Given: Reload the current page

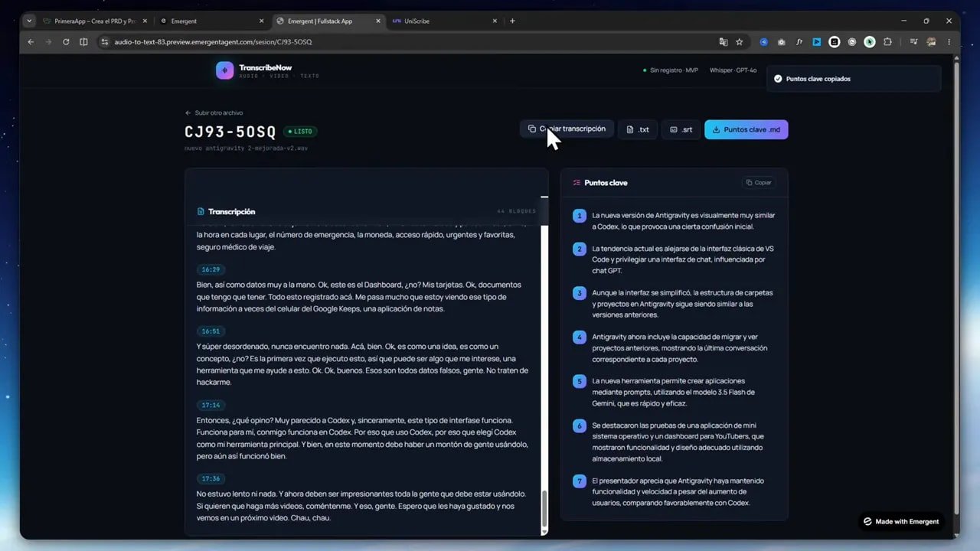Looking at the screenshot, I should [66, 42].
